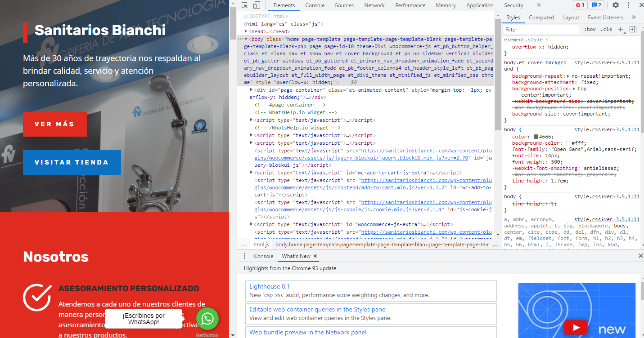Screen dimensions: 644x338
Task: Open the Computed styles tab
Action: coord(541,18)
